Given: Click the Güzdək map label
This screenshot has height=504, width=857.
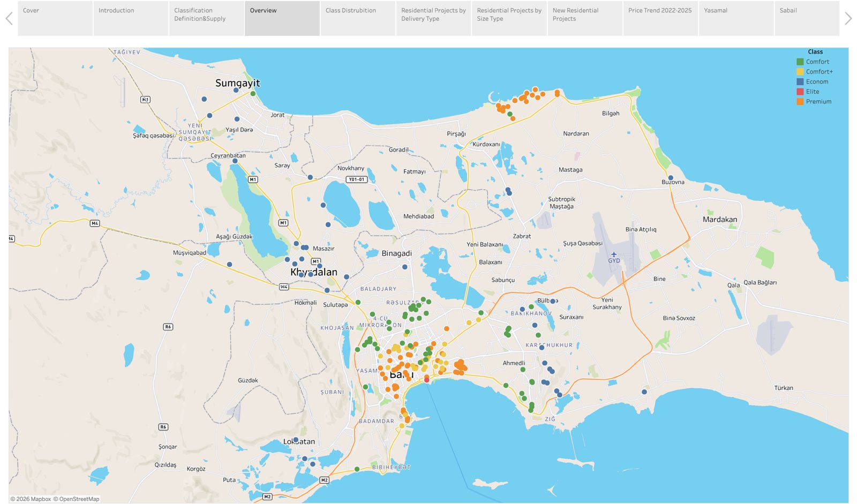Looking at the screenshot, I should pyautogui.click(x=248, y=380).
